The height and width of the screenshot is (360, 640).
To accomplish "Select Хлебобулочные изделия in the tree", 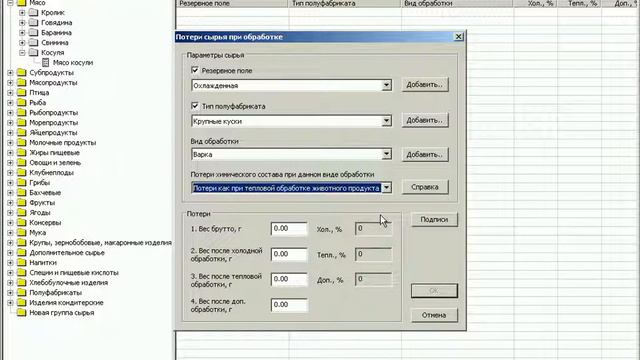I will coord(69,282).
